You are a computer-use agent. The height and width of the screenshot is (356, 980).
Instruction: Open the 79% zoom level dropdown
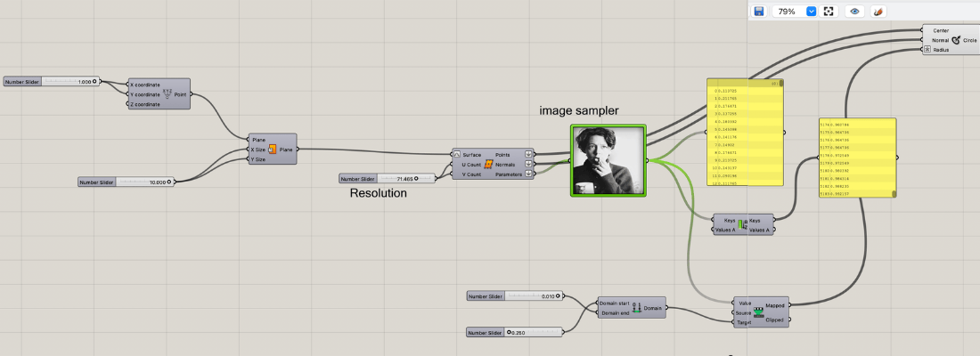tap(811, 12)
